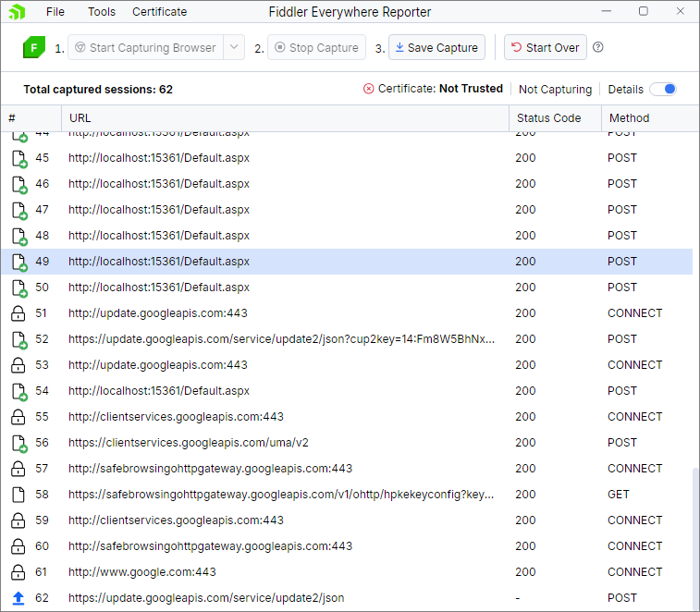
Task: Click the vertical scrollbar thumb of session list
Action: tap(695, 538)
